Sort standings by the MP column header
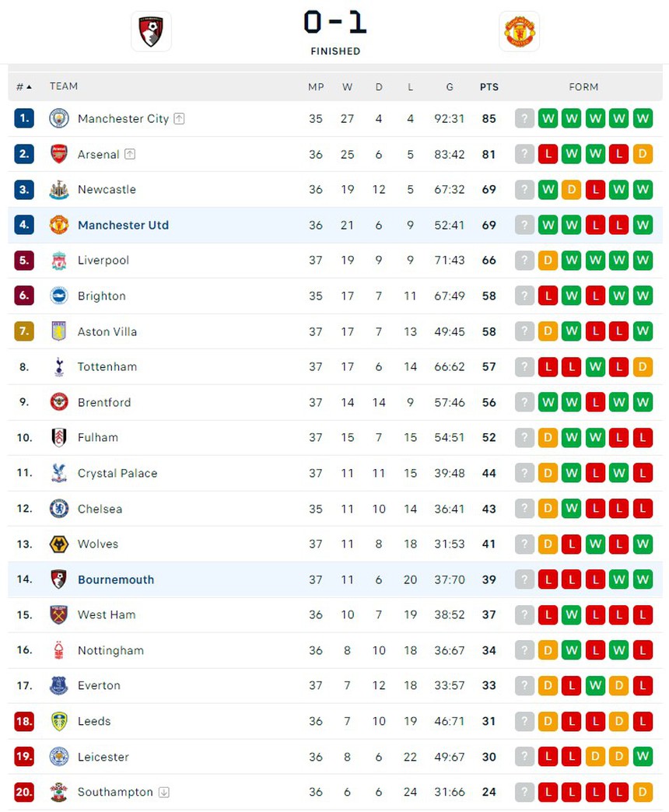Image resolution: width=669 pixels, height=812 pixels. pos(316,87)
